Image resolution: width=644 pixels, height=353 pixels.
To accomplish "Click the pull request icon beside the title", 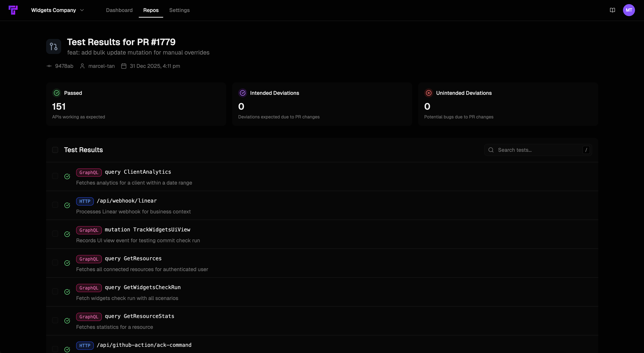I will point(53,46).
